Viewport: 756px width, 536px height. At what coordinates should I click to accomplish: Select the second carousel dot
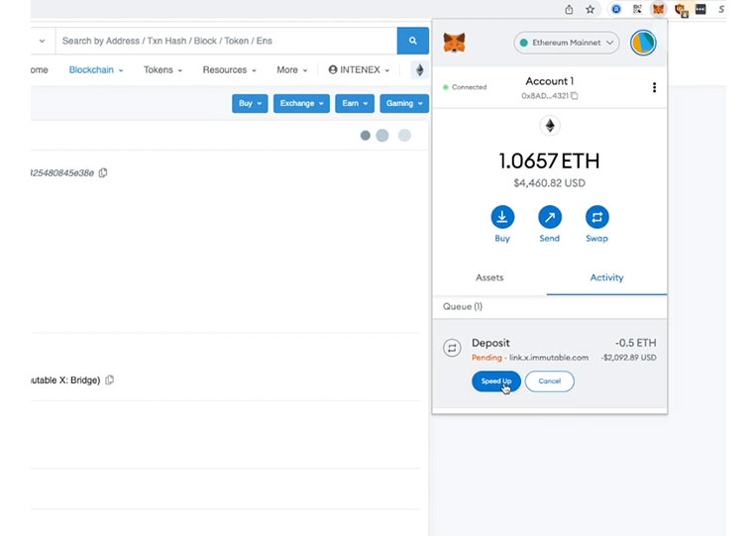[x=382, y=136]
